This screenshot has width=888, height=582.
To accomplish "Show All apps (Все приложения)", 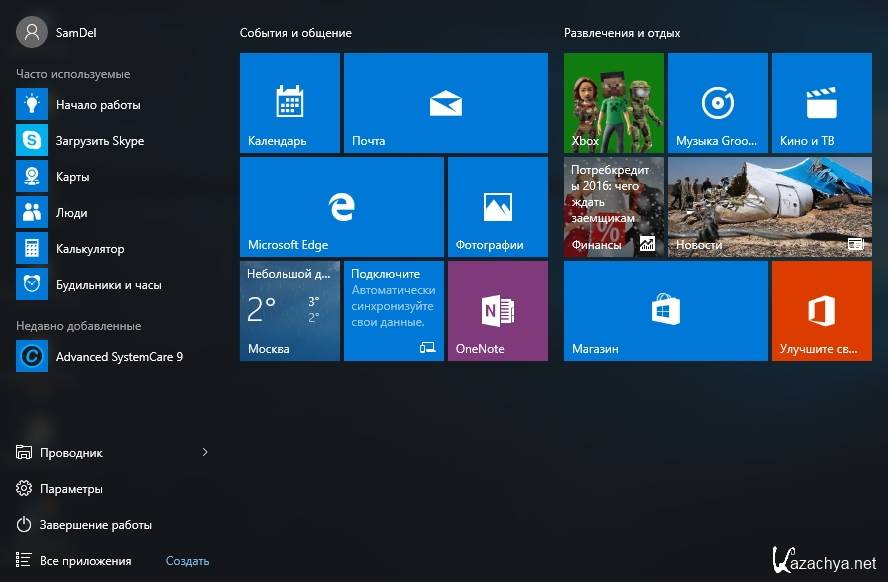I will [84, 561].
